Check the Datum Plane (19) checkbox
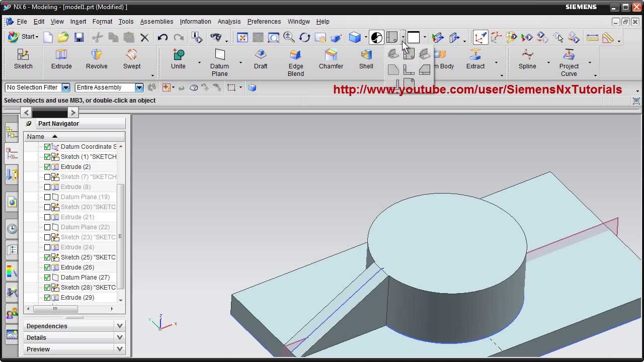This screenshot has width=644, height=362. click(47, 197)
